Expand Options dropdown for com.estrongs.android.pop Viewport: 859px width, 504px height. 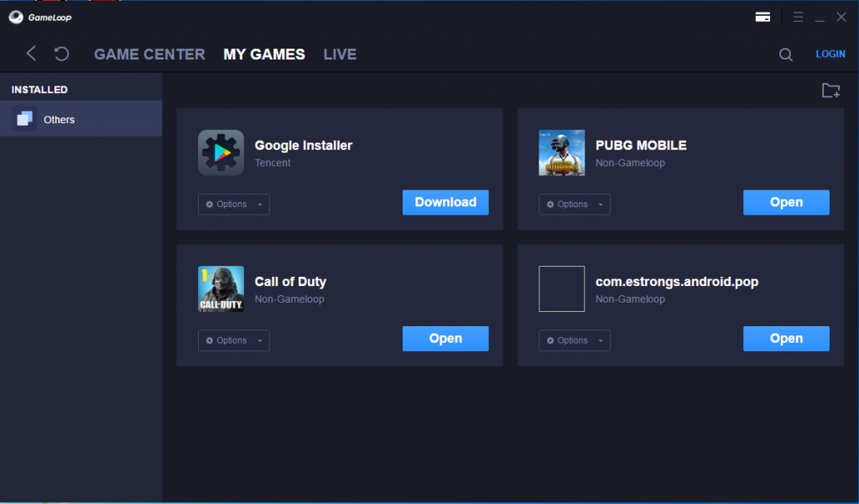574,340
